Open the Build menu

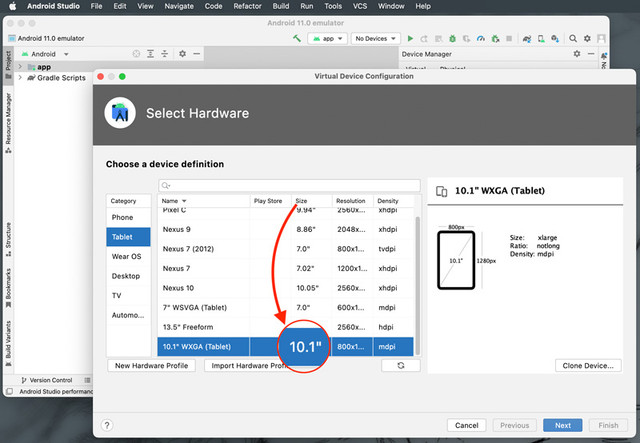point(281,6)
